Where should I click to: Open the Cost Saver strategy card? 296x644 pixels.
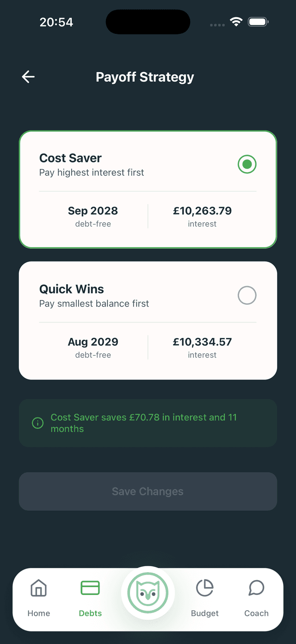coord(148,189)
